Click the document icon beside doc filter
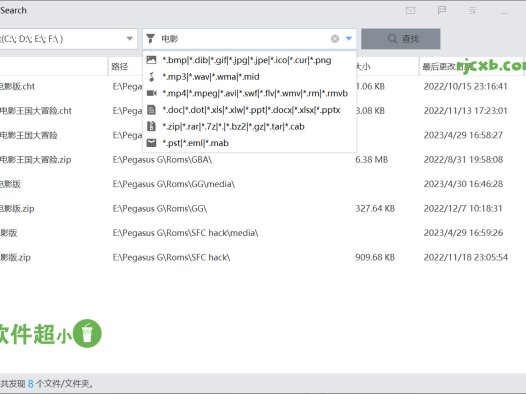 151,110
